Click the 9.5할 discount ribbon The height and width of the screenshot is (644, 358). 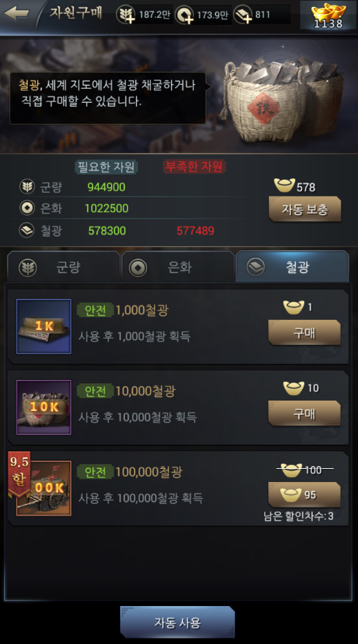coord(19,474)
